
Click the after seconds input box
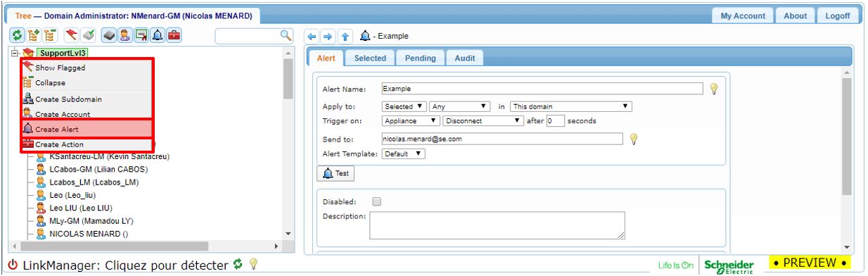click(556, 120)
